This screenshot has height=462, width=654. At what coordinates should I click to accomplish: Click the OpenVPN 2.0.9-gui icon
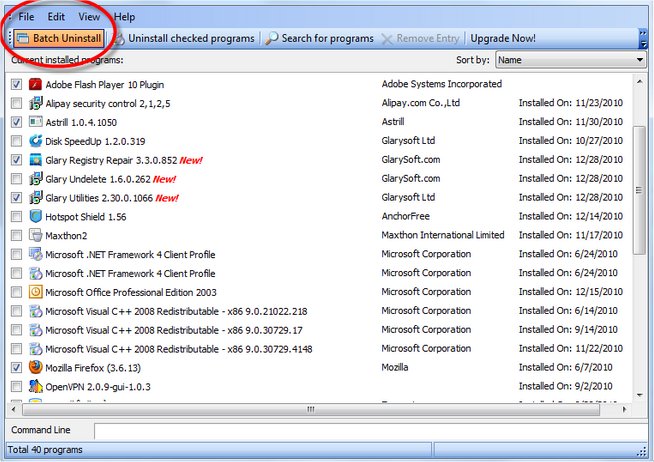tap(35, 386)
